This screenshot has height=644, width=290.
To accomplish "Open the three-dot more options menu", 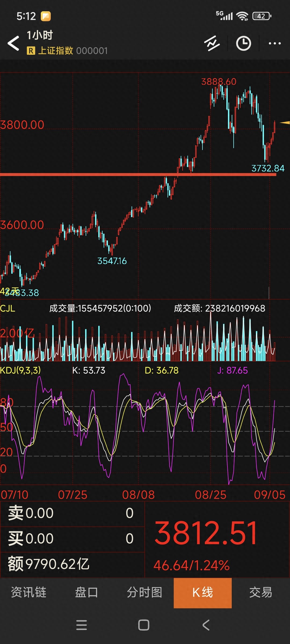I will pos(274,43).
